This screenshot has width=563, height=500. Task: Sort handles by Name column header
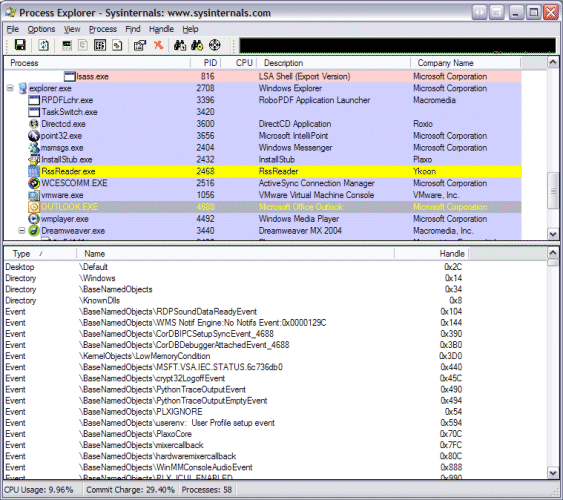coord(235,254)
